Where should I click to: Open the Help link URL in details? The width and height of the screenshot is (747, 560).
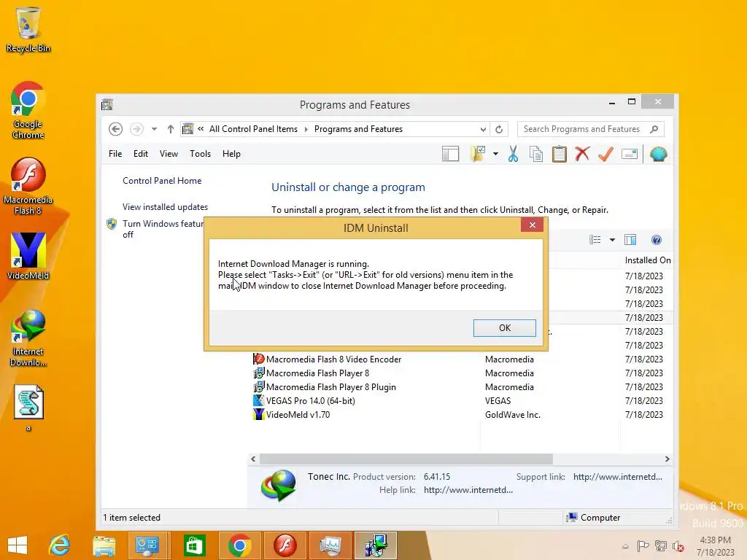[468, 490]
